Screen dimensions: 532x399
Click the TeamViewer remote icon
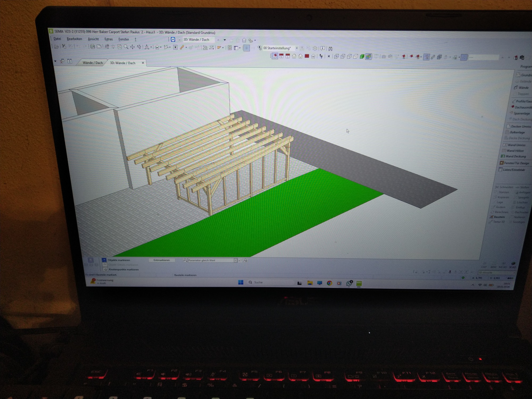[x=173, y=40]
